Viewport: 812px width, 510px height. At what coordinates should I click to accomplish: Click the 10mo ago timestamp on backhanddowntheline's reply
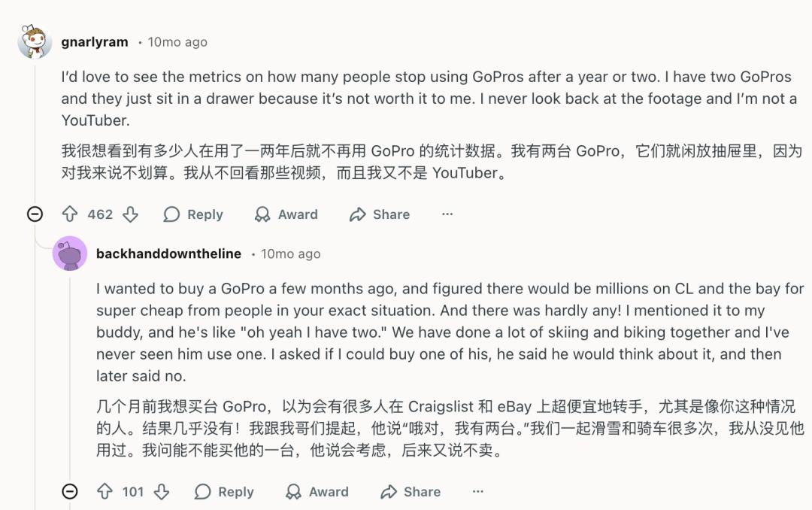click(x=291, y=254)
